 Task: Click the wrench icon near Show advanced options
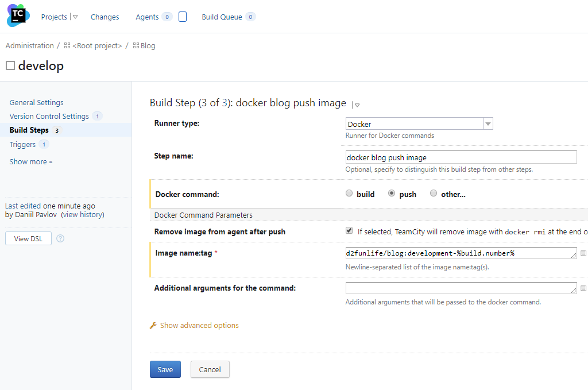pos(153,325)
